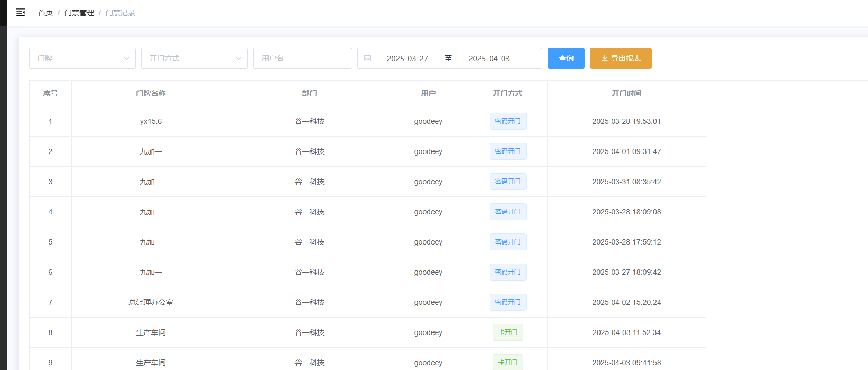Click 密码开门 tag in row 6
The width and height of the screenshot is (868, 370).
click(507, 272)
